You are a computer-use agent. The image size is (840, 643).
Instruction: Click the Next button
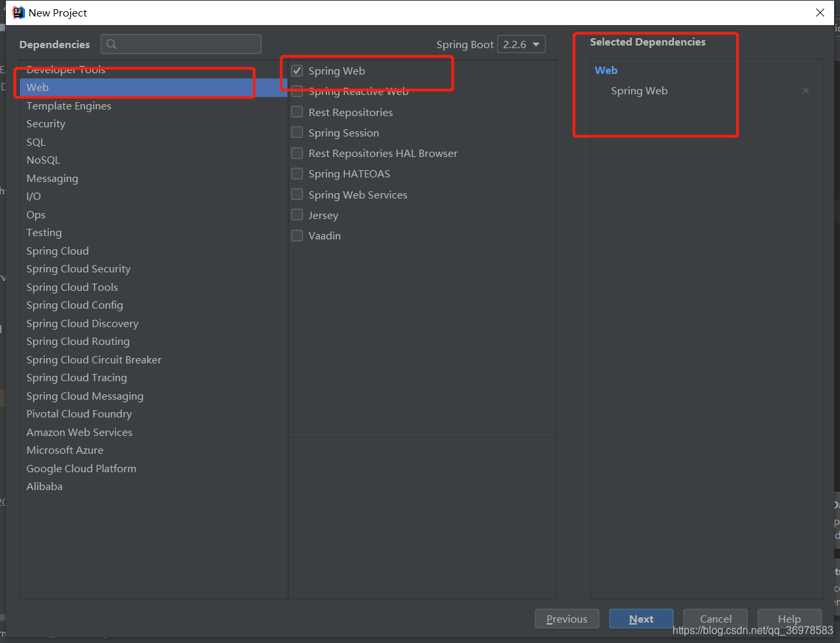pyautogui.click(x=642, y=619)
